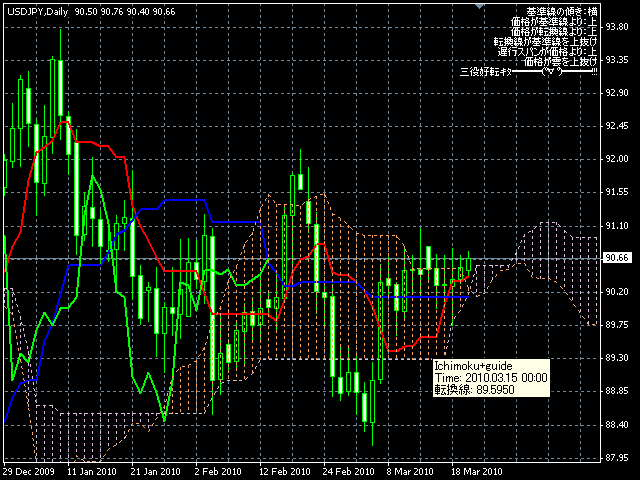640x480 pixels.
Task: Click the tooltip Time: 2010.03.15 00:00 line
Action: click(x=491, y=378)
